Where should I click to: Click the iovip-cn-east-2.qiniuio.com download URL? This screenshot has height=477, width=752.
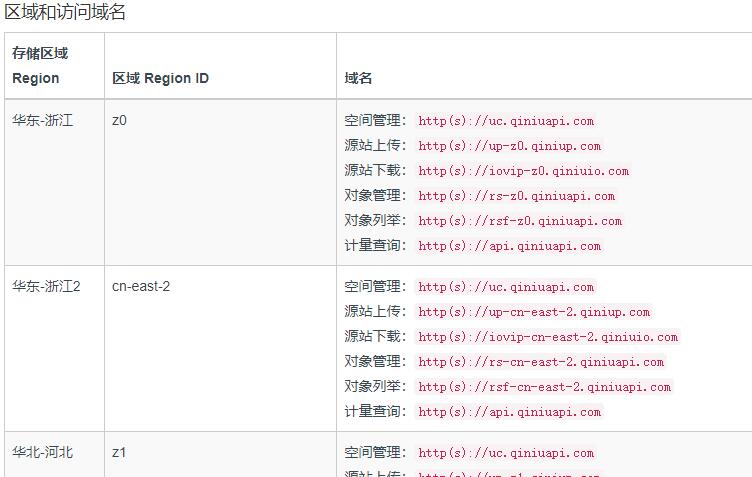coord(548,337)
